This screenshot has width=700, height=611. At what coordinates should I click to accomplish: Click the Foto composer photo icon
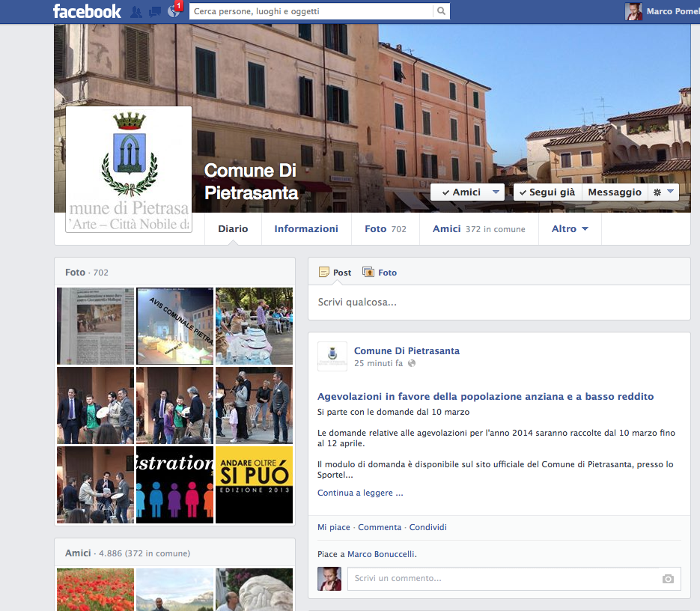pos(368,272)
